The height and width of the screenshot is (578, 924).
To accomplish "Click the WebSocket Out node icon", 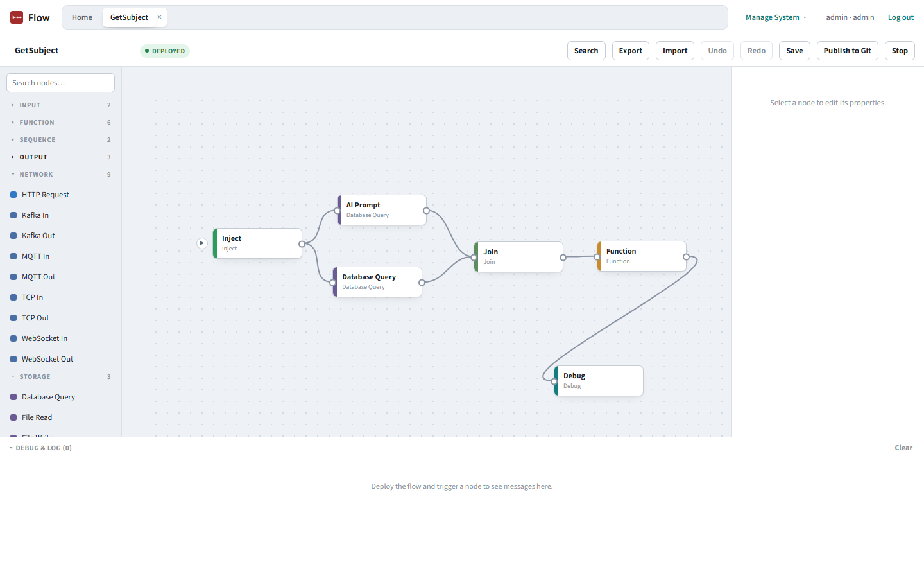I will click(13, 359).
